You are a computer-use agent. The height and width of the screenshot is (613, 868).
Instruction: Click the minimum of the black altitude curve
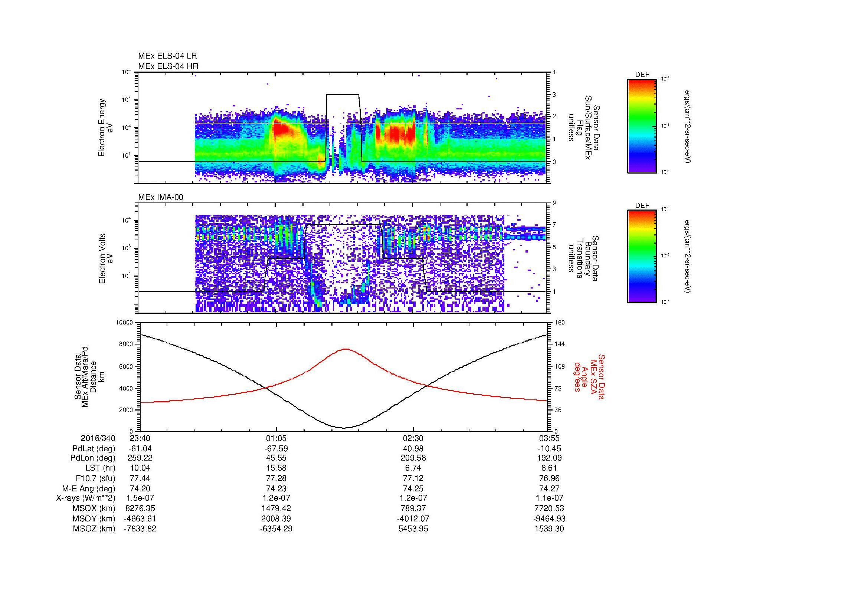344,428
